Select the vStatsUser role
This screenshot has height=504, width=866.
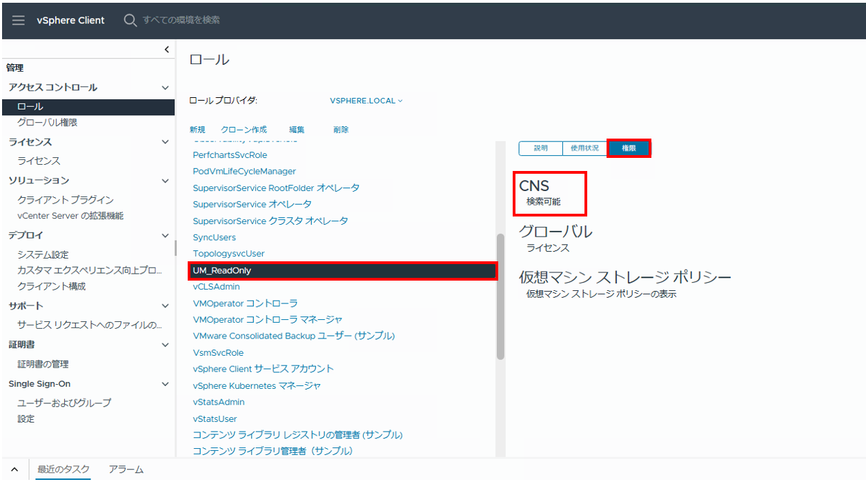[x=215, y=419]
